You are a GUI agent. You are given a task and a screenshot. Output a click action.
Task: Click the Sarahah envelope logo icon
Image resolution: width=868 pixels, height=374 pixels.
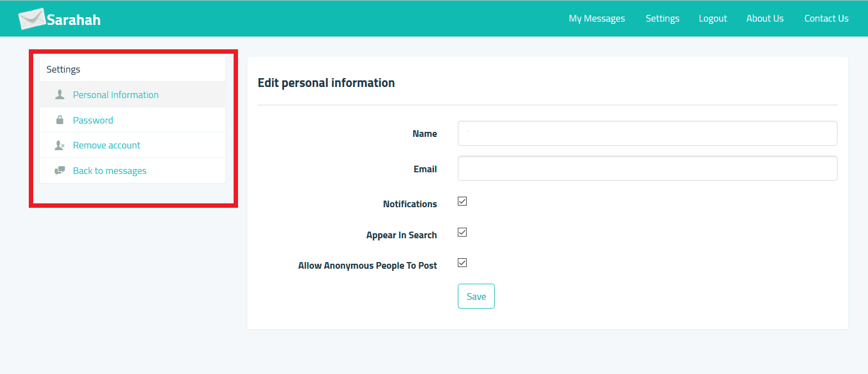tap(32, 19)
